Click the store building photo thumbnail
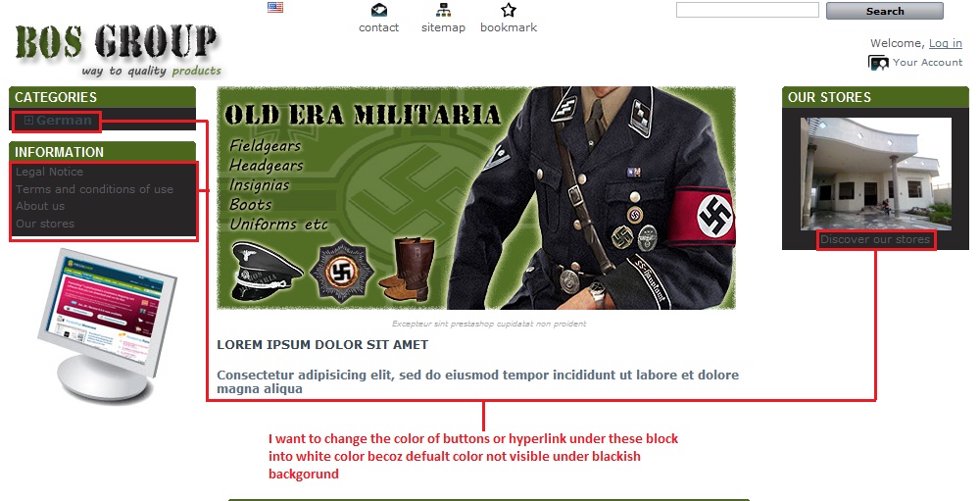The height and width of the screenshot is (501, 980). pos(875,174)
